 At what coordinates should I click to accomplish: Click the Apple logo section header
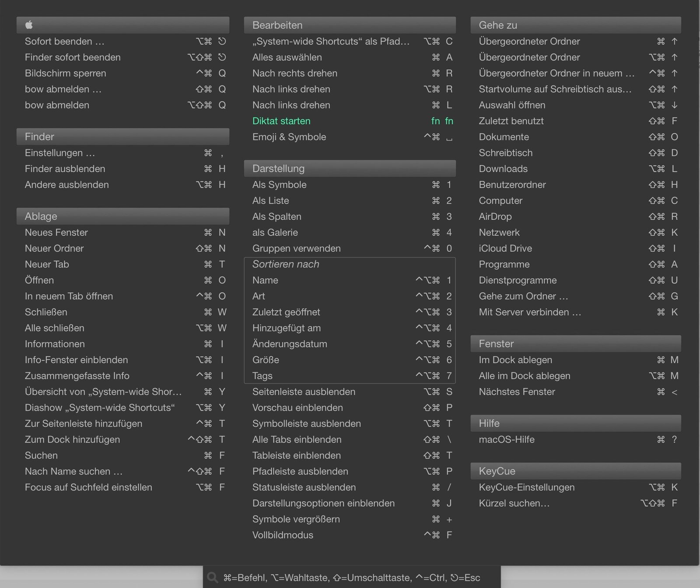(x=123, y=25)
